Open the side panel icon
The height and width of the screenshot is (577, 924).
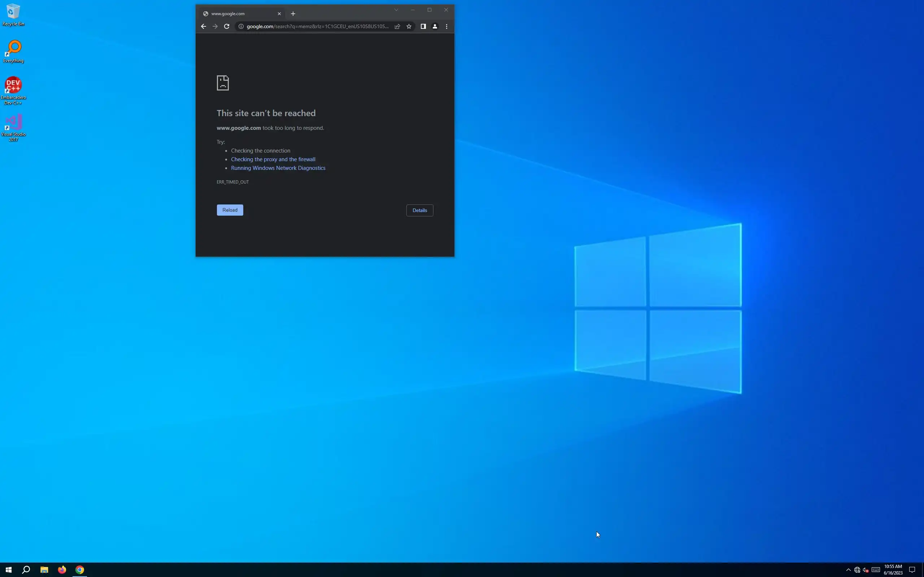tap(423, 26)
